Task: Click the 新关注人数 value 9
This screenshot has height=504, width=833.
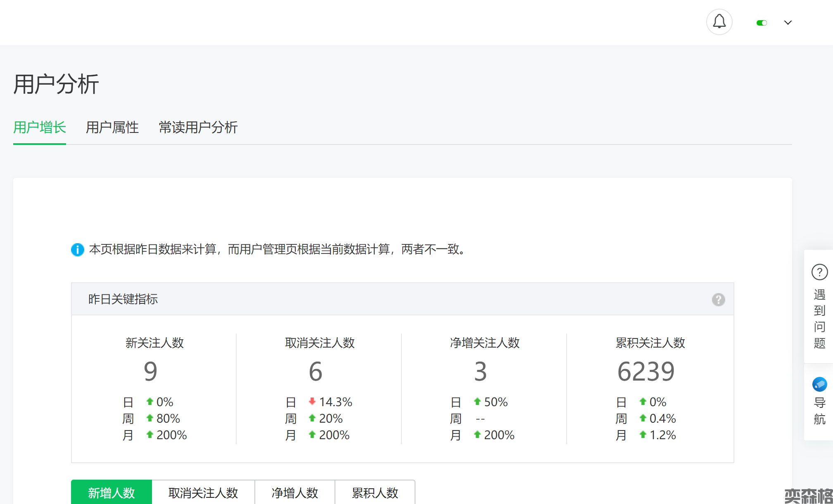Action: [151, 371]
